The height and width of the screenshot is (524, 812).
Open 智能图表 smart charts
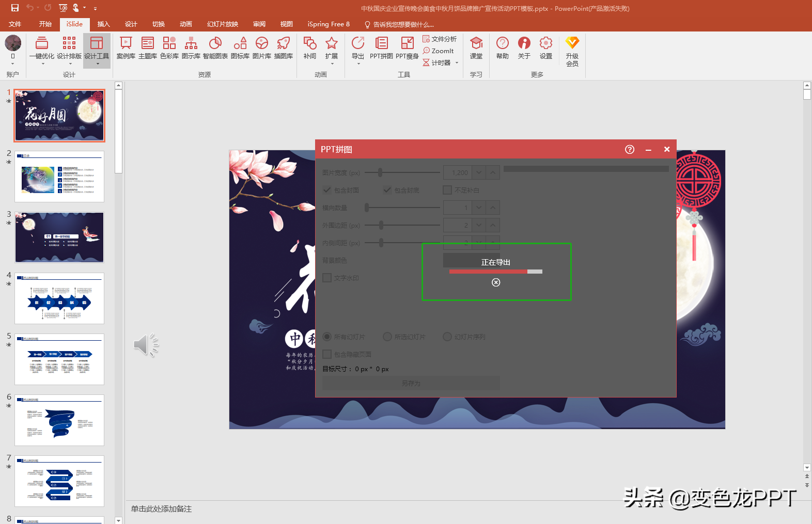(x=215, y=49)
